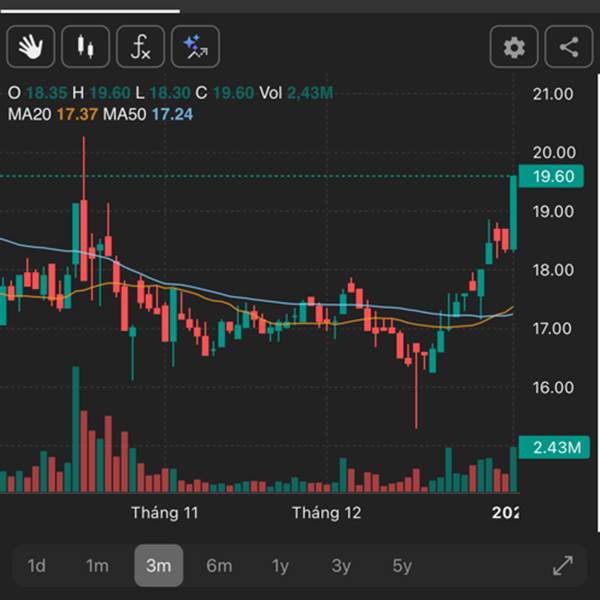Switch to the 1y timeframe
The height and width of the screenshot is (600, 600).
pyautogui.click(x=280, y=566)
